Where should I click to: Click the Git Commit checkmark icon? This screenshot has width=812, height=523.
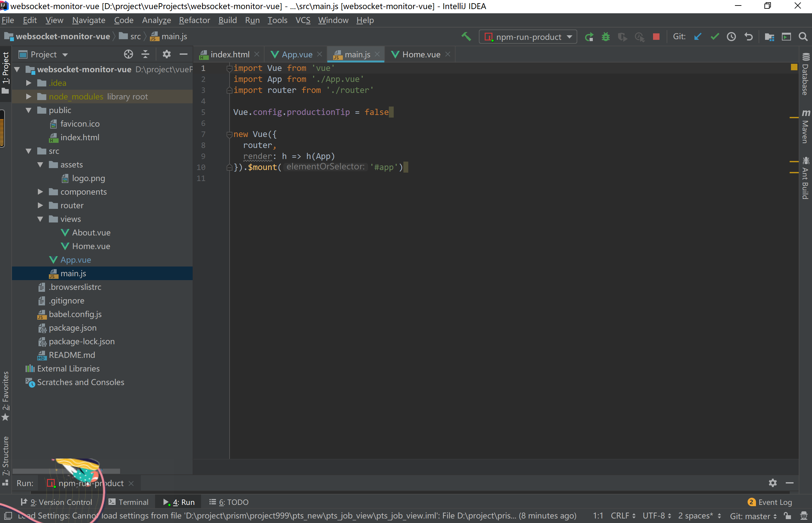click(715, 37)
